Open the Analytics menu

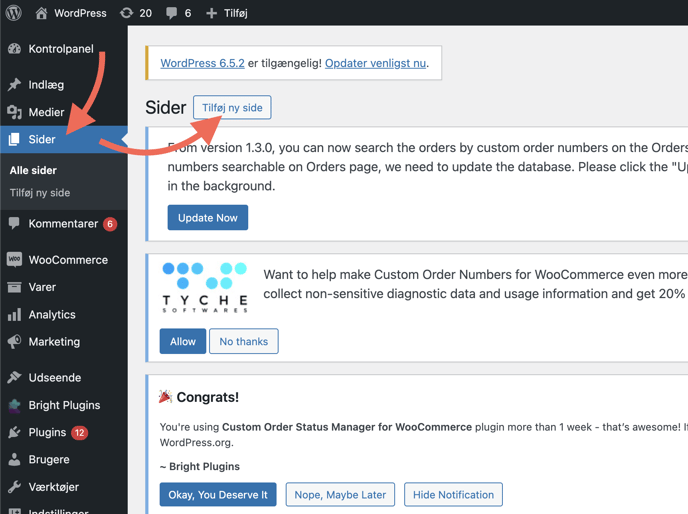(52, 315)
